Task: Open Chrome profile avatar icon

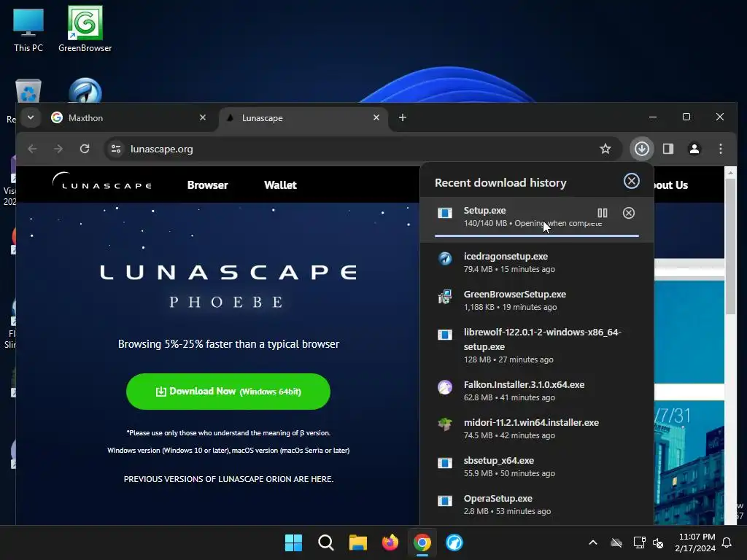Action: click(694, 149)
